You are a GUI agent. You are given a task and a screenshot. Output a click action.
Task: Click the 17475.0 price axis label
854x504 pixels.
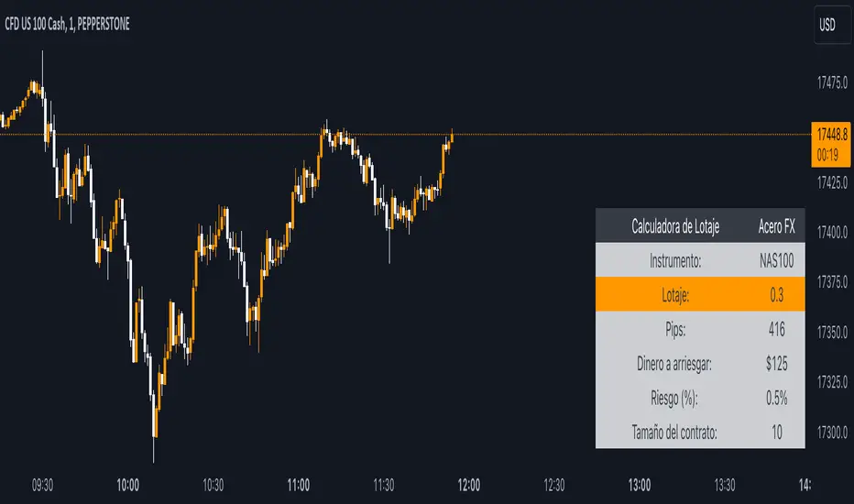tap(831, 83)
